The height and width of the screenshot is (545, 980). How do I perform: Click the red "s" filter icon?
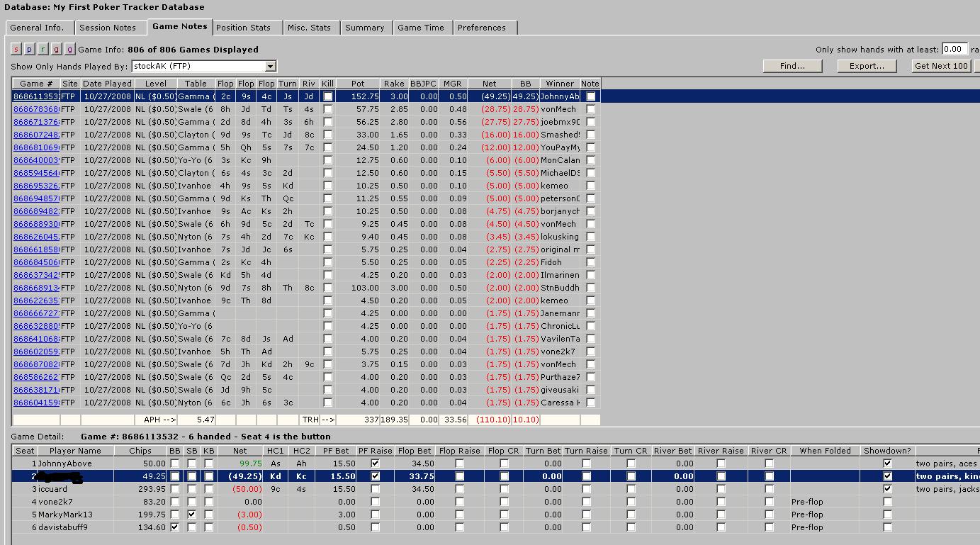point(16,50)
